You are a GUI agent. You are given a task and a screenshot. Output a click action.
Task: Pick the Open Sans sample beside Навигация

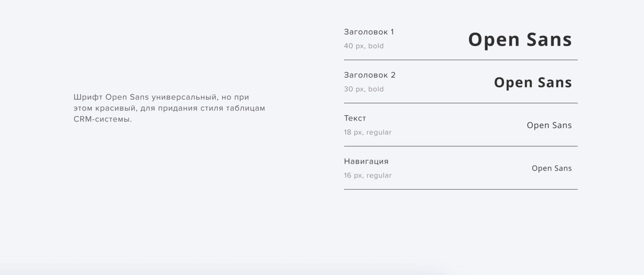coord(551,168)
